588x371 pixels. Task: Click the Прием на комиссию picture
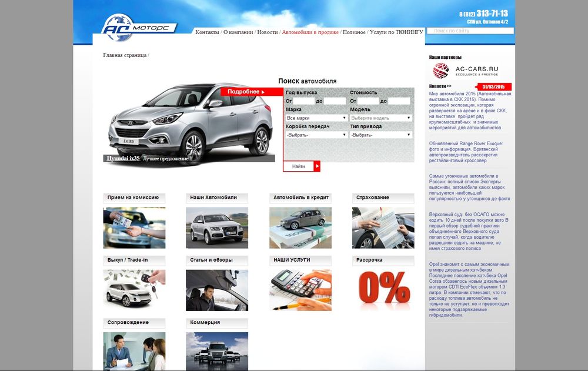[x=134, y=228]
